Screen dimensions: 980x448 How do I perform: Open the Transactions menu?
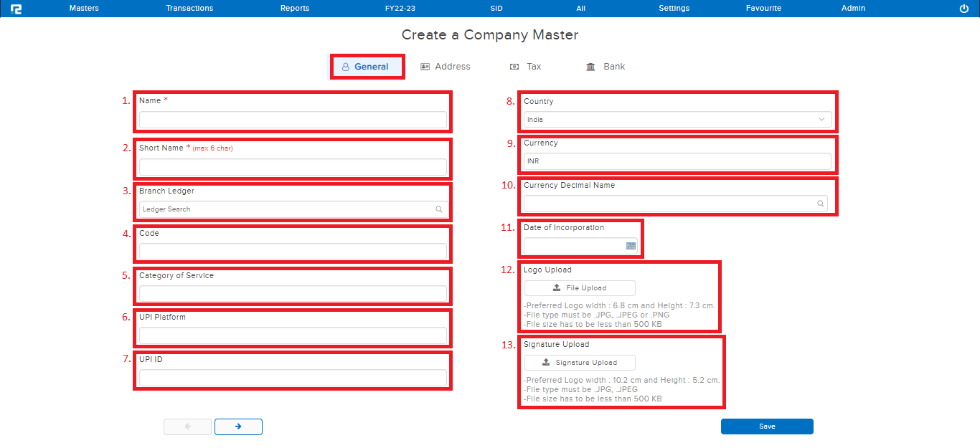point(189,9)
